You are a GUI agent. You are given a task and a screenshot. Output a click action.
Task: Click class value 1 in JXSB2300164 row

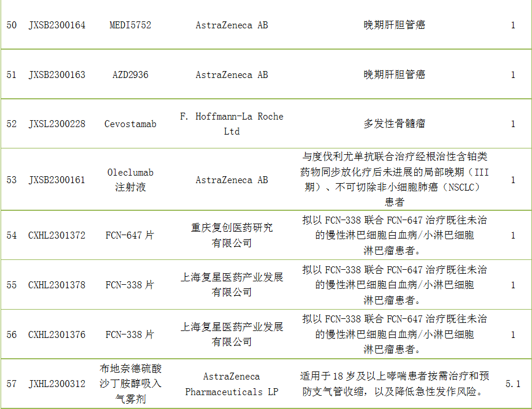click(x=513, y=25)
